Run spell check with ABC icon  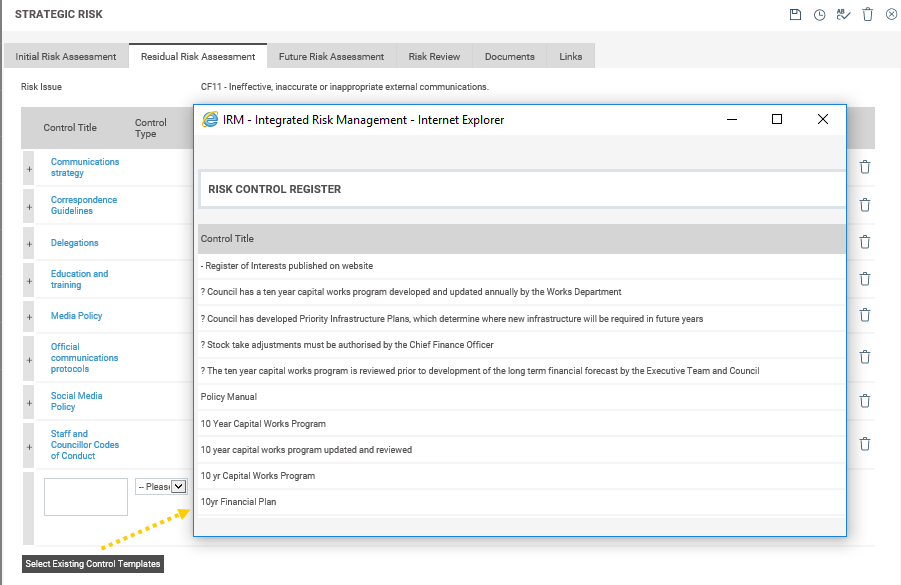(843, 14)
